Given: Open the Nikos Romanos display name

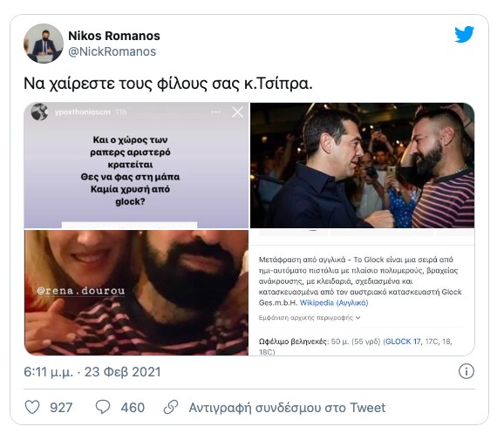Looking at the screenshot, I should (114, 36).
